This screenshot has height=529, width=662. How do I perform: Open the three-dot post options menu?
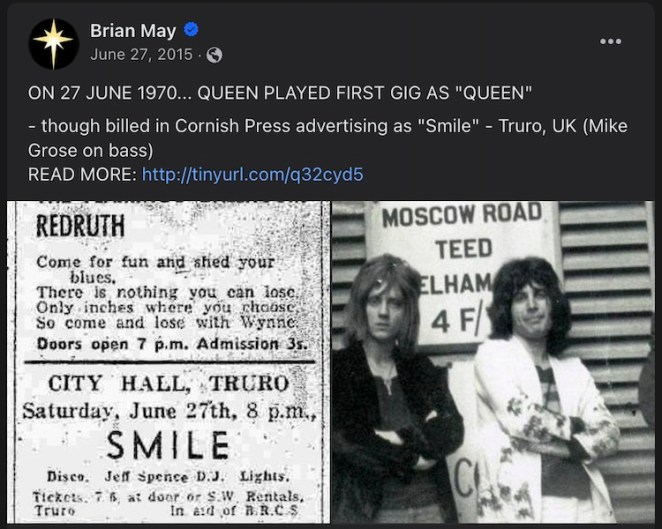point(610,41)
